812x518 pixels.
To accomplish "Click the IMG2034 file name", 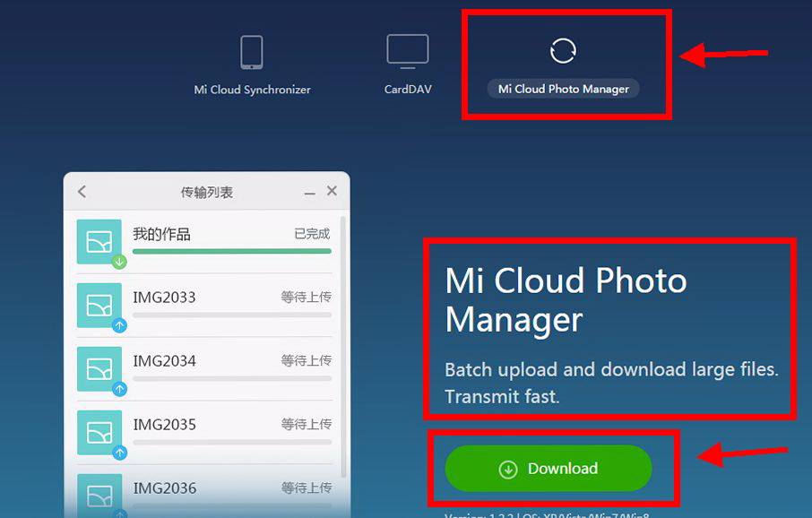I will [x=164, y=361].
